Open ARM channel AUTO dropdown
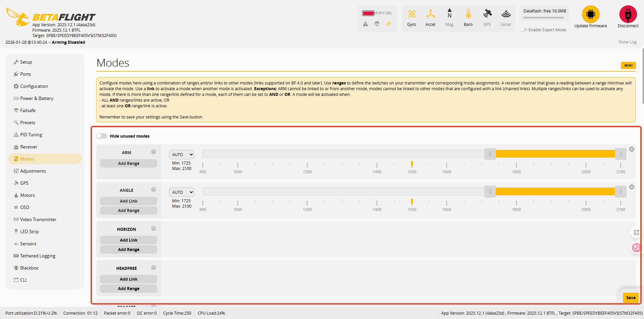The height and width of the screenshot is (319, 644). pos(182,154)
